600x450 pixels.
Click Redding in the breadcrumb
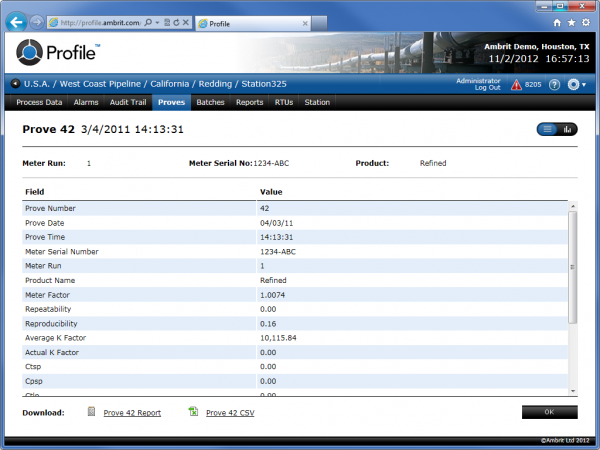[x=215, y=84]
